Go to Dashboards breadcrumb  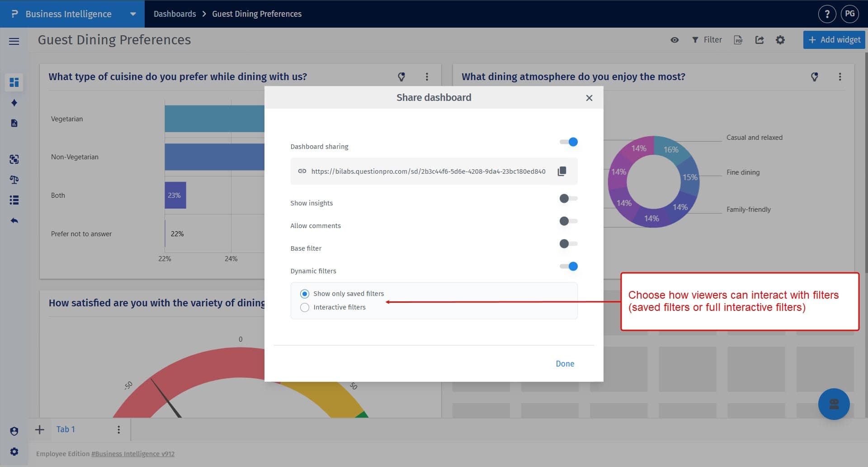click(175, 14)
